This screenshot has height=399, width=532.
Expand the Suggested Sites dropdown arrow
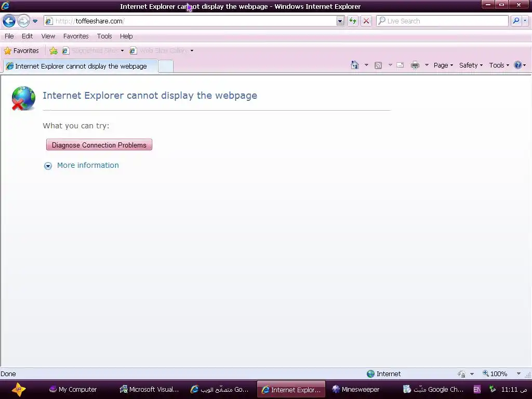[122, 51]
